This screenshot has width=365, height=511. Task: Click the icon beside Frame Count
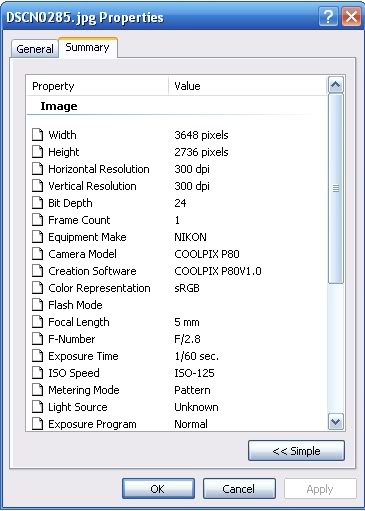[x=38, y=220]
